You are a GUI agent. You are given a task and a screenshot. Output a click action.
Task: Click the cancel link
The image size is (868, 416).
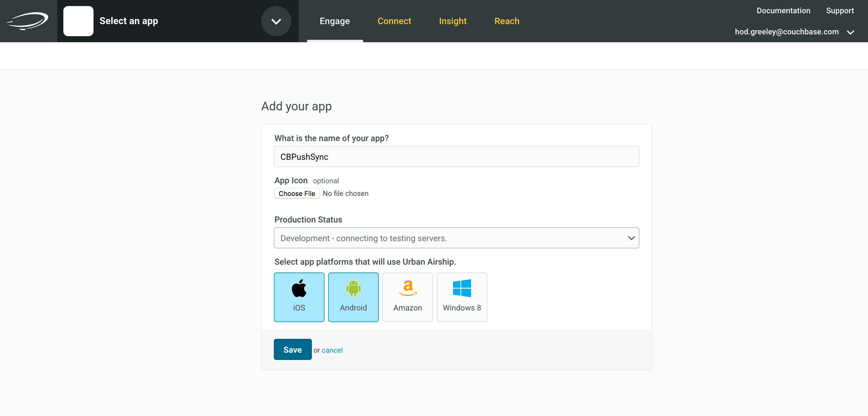pos(332,350)
